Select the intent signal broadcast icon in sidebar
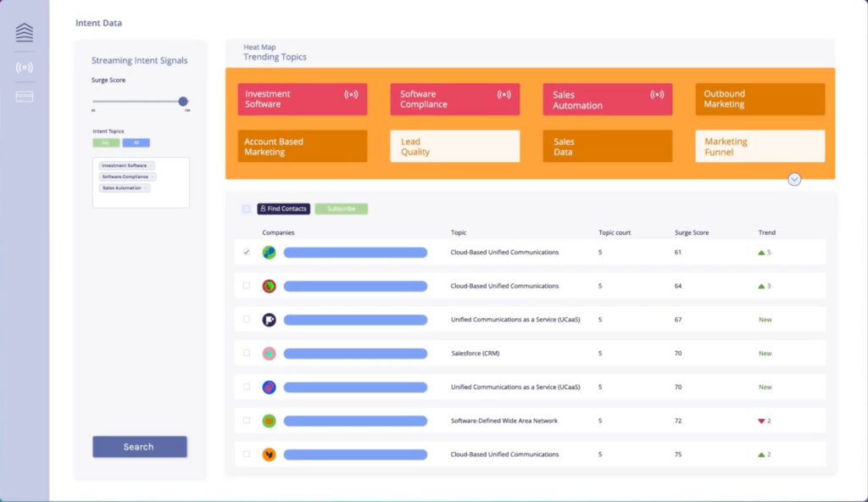Image resolution: width=868 pixels, height=502 pixels. tap(23, 67)
